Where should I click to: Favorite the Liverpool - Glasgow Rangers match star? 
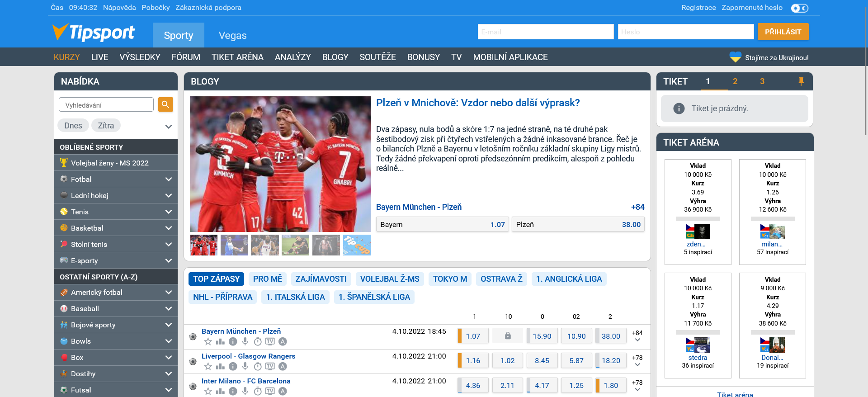(x=208, y=366)
